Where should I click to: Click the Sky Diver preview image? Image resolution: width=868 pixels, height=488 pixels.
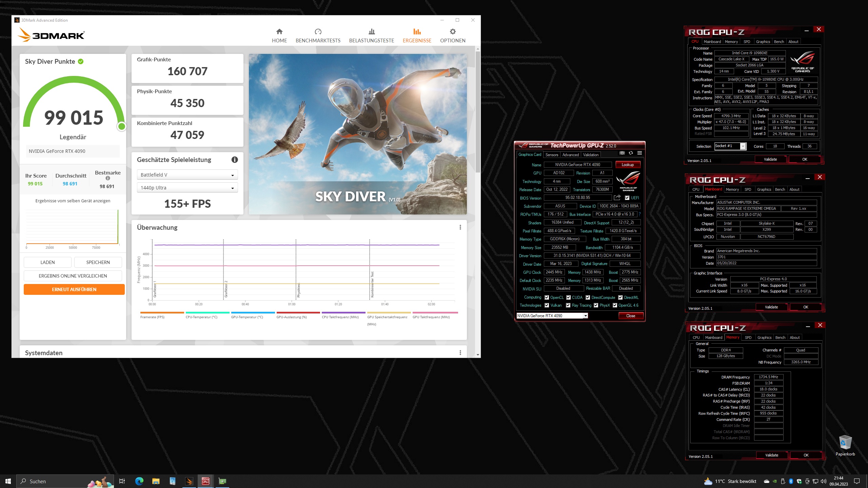(x=358, y=134)
